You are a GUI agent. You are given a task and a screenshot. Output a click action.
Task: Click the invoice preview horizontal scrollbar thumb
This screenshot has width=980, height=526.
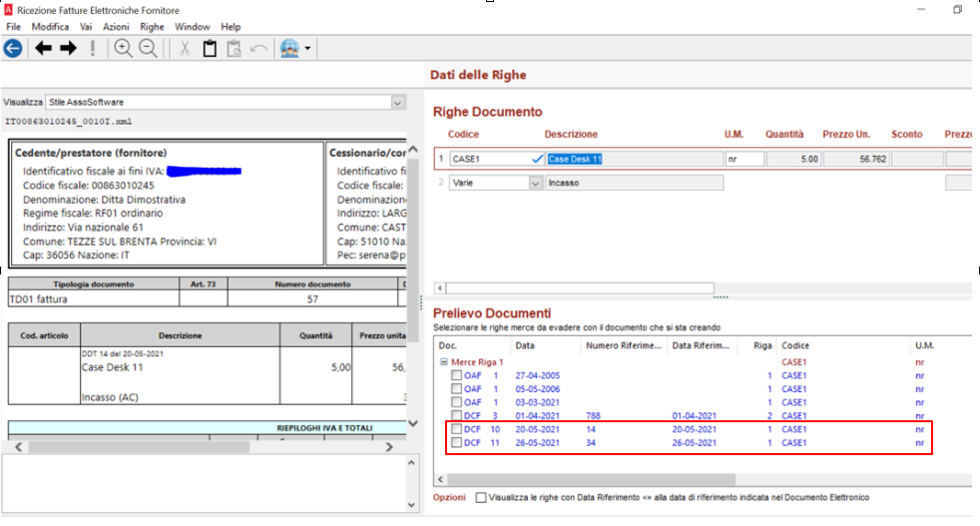coord(139,446)
